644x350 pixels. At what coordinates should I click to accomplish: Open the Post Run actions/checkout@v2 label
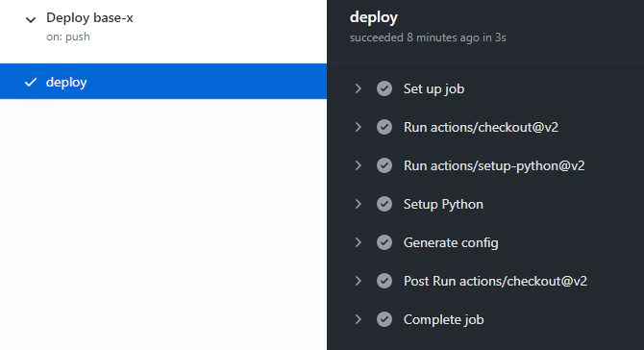(495, 281)
